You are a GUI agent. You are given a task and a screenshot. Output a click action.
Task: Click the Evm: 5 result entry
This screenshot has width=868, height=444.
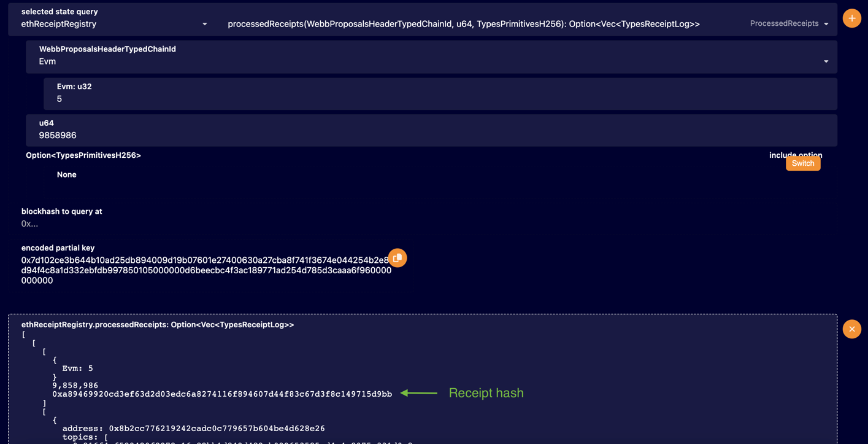(x=77, y=368)
